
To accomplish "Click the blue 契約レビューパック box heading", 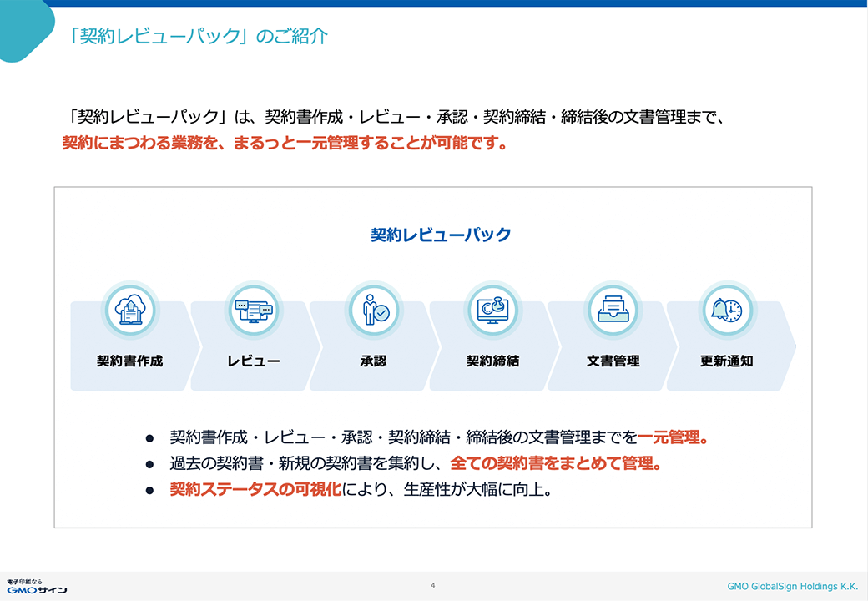I will [441, 235].
